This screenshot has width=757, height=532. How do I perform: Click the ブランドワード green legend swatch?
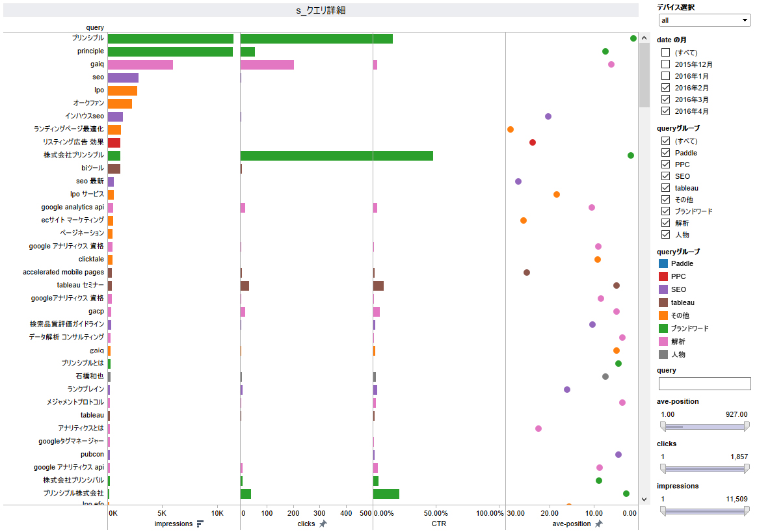[x=663, y=328]
